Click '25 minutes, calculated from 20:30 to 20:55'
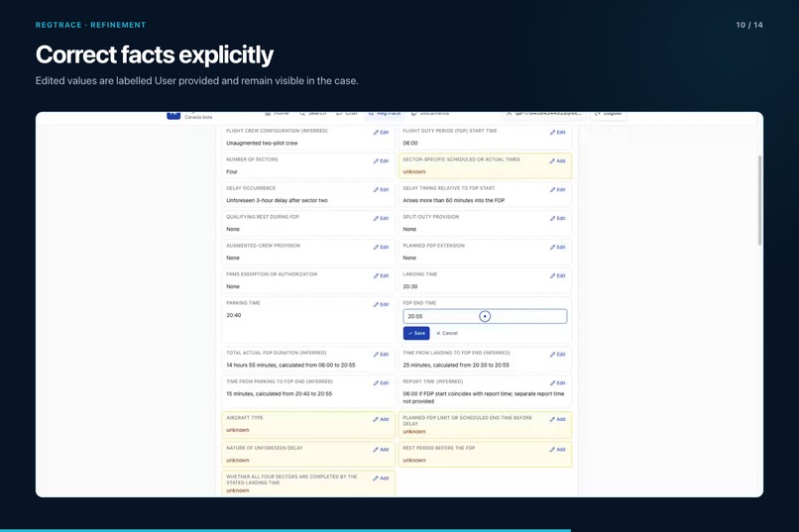799x532 pixels. [456, 365]
